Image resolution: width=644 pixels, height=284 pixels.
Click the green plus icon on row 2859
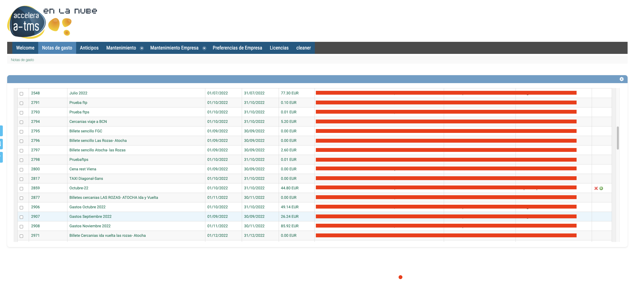[601, 188]
